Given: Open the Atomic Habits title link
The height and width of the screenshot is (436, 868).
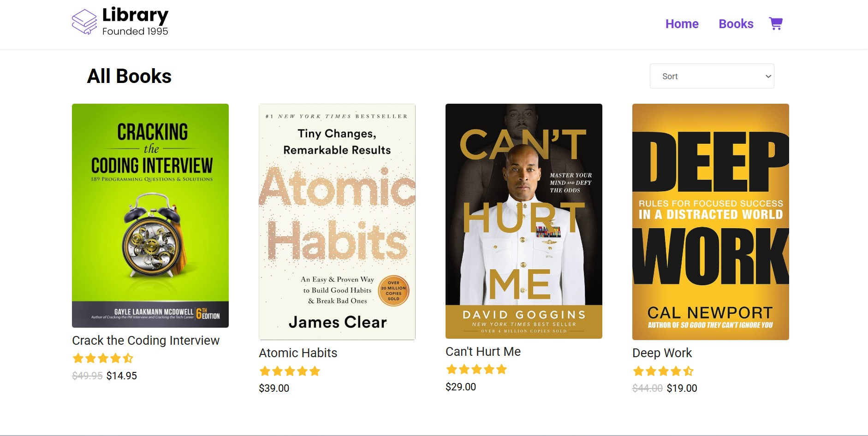Looking at the screenshot, I should point(298,353).
